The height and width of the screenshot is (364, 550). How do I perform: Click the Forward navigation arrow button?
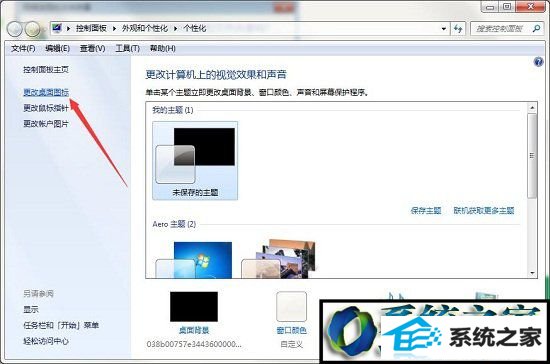(x=32, y=29)
